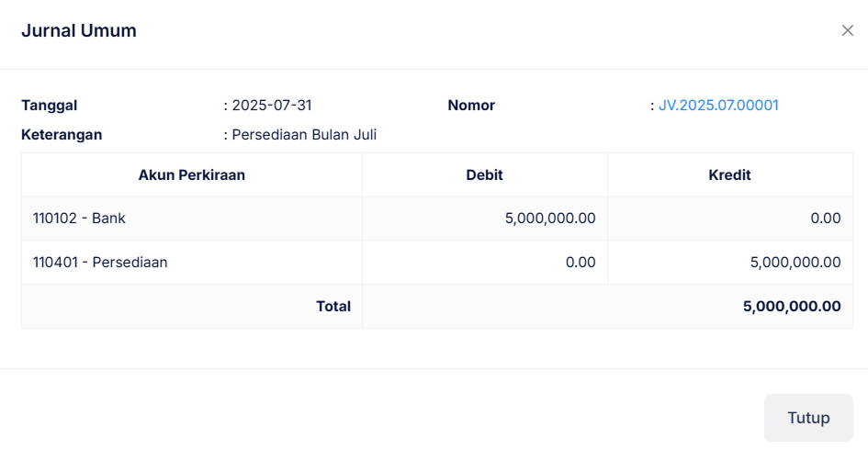Image resolution: width=868 pixels, height=460 pixels.
Task: Click the Persediaan row kredit amount
Action: (x=795, y=263)
